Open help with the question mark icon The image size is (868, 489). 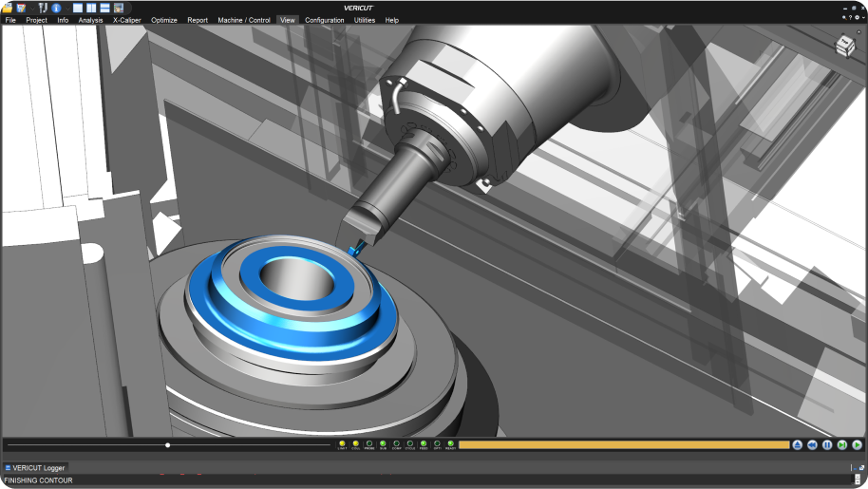852,17
